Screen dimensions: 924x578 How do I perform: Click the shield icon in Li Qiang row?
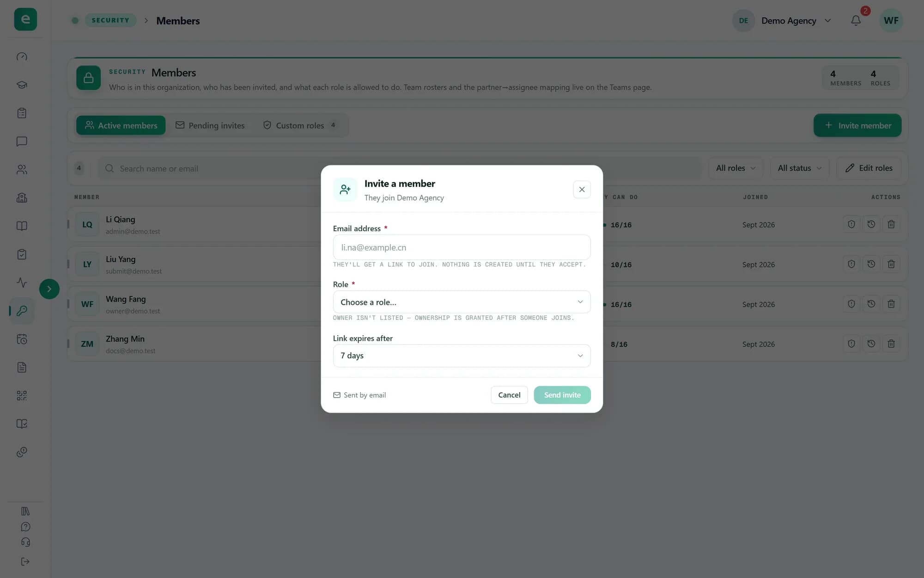[851, 224]
